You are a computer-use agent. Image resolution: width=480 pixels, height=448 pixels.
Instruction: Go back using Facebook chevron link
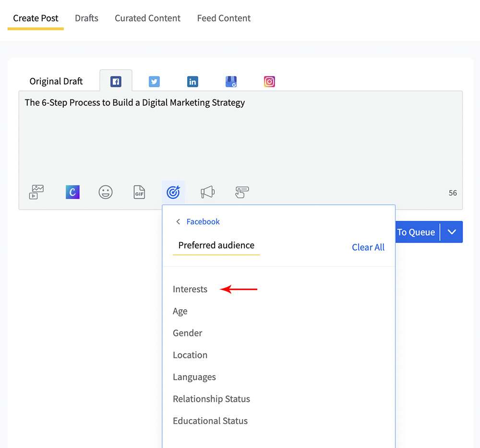click(198, 221)
